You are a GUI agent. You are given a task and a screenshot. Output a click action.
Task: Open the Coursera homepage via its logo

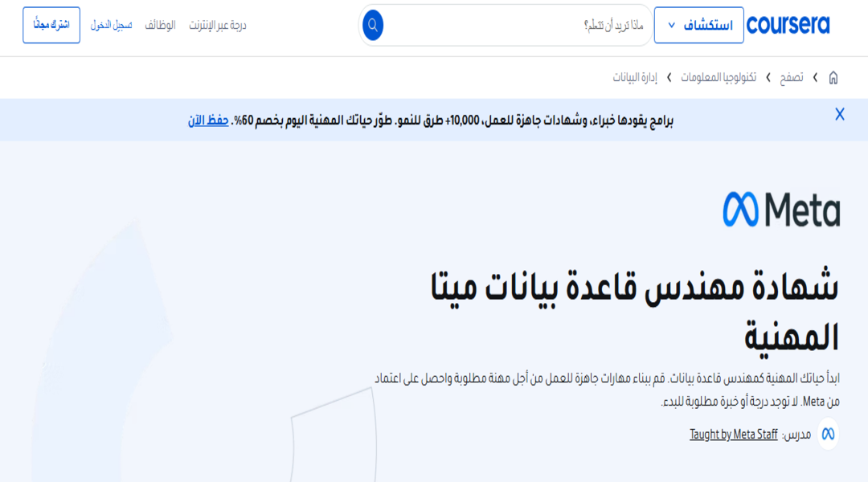(x=790, y=25)
